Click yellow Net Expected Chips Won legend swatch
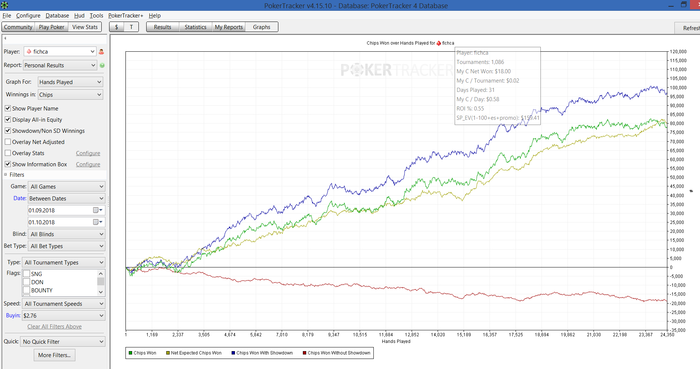The width and height of the screenshot is (700, 369). click(168, 353)
